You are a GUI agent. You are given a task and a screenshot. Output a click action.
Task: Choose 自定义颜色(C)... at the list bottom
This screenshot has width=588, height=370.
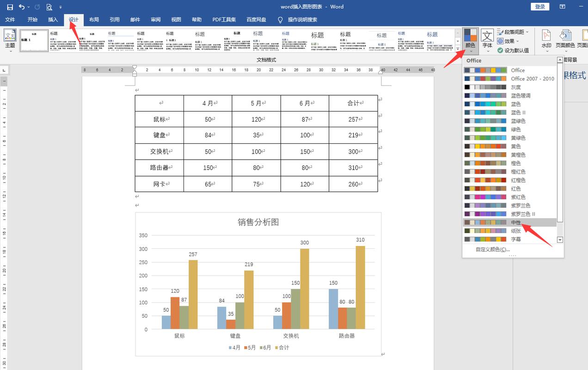pyautogui.click(x=493, y=249)
